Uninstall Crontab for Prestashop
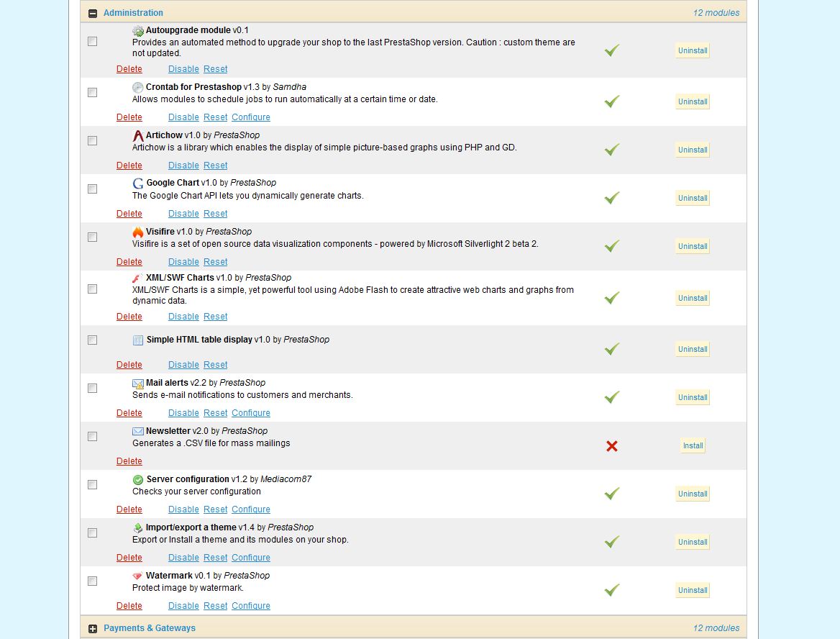 (x=693, y=101)
